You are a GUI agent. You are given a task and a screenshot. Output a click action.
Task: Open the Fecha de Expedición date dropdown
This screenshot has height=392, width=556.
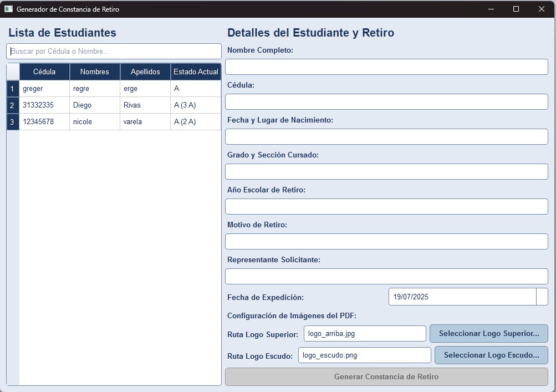542,297
